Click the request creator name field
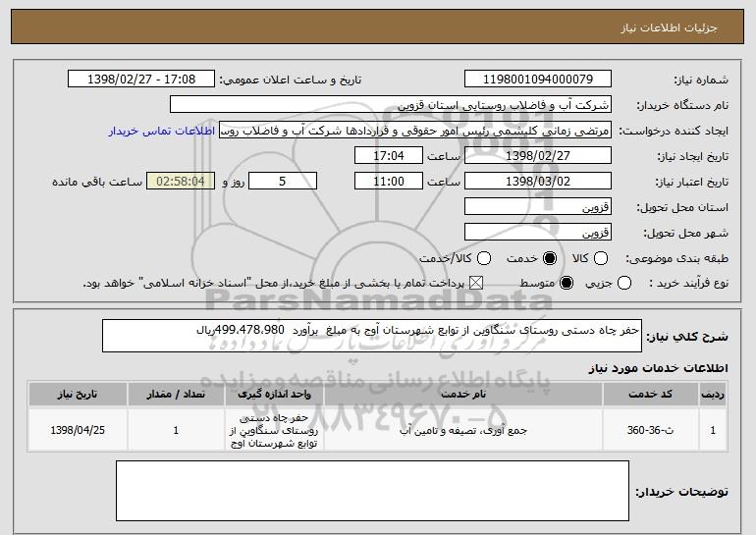 pos(415,131)
